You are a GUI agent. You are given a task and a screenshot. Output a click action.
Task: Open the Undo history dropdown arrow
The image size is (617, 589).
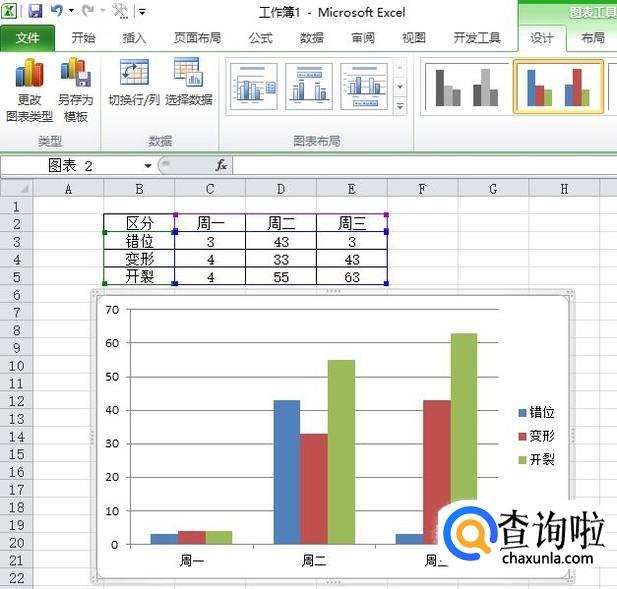71,11
